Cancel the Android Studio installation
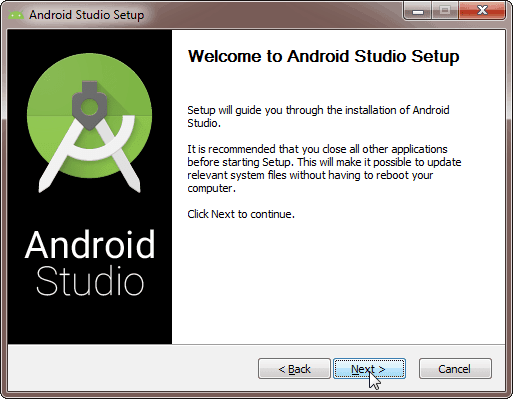The width and height of the screenshot is (513, 399). point(455,369)
